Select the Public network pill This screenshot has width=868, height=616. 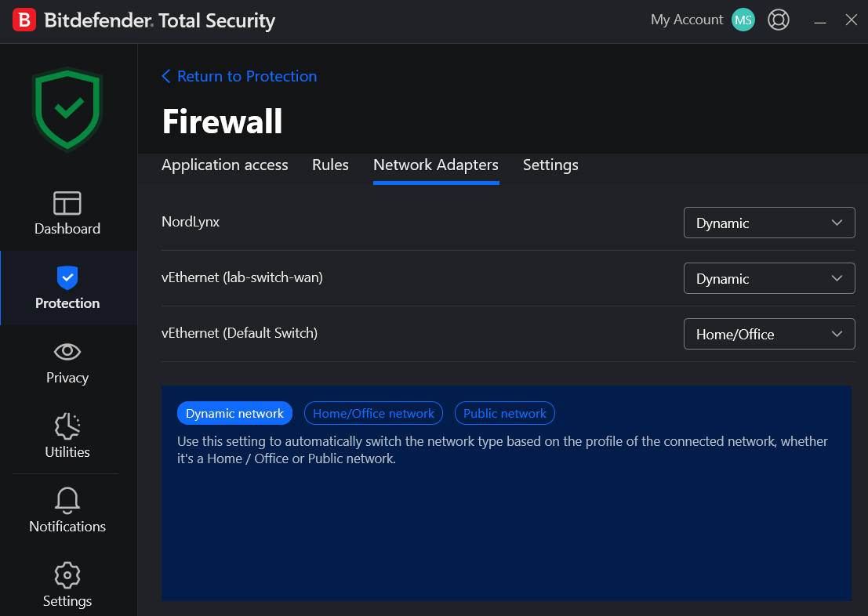(x=505, y=414)
